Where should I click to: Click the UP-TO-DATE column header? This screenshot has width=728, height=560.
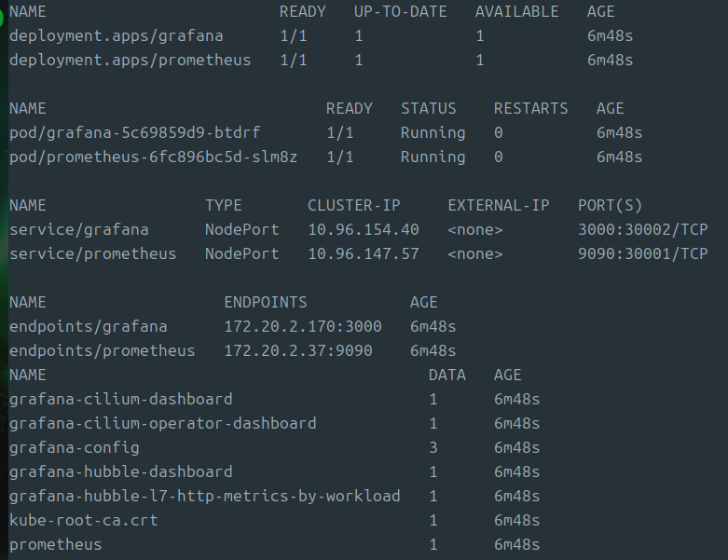(400, 11)
